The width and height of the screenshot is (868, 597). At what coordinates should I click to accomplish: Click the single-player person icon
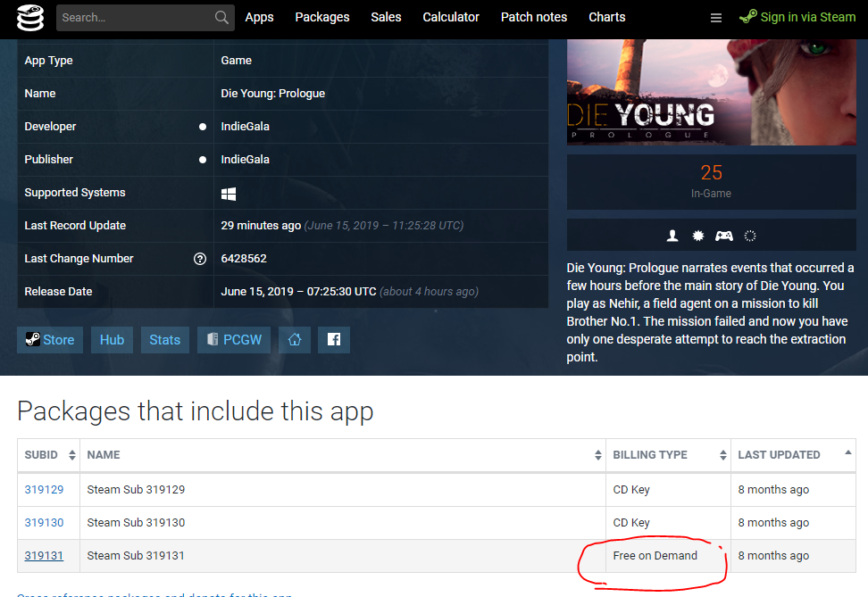pyautogui.click(x=672, y=236)
